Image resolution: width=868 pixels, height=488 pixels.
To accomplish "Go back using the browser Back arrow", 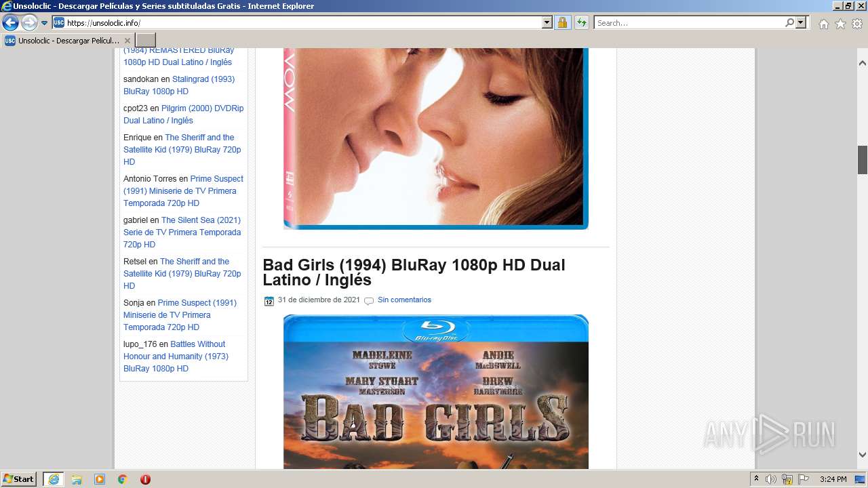I will [10, 23].
